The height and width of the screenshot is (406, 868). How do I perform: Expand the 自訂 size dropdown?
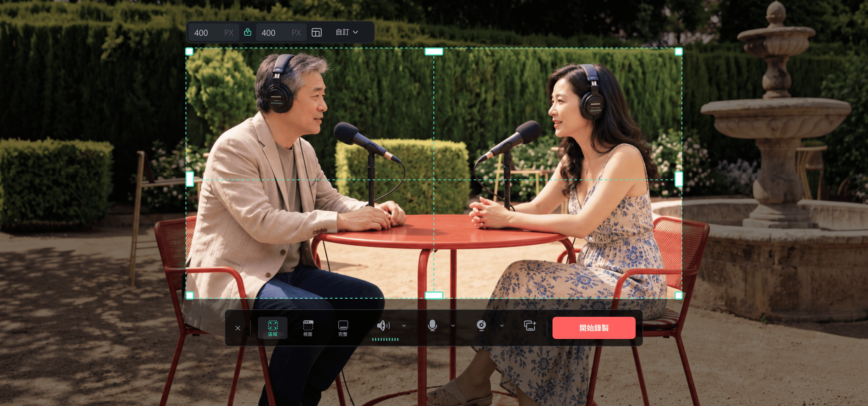(347, 32)
